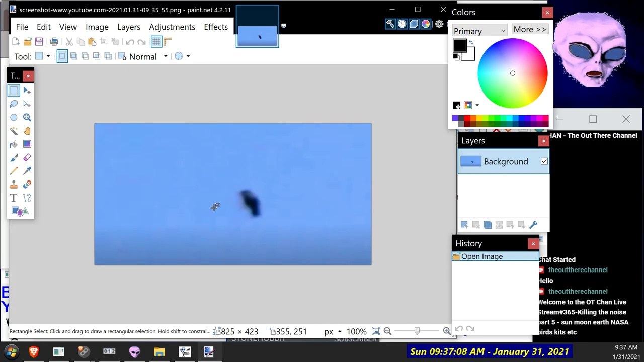
Task: Select the Move Selected Pixels tool
Action: pyautogui.click(x=27, y=90)
